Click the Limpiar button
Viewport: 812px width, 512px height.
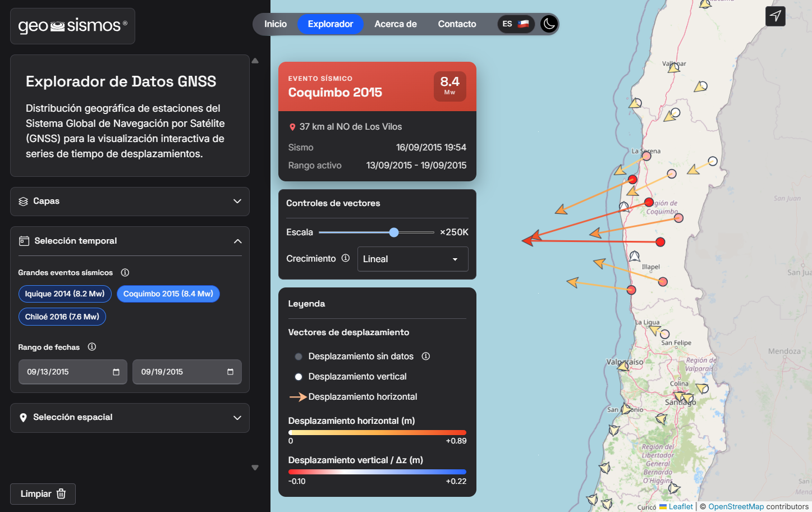[x=43, y=494]
